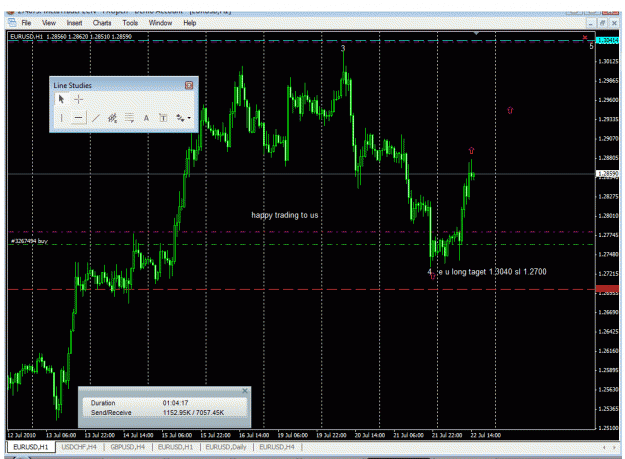Image resolution: width=625 pixels, height=459 pixels.
Task: Select the Horizontal Line drawing tool
Action: 79,118
